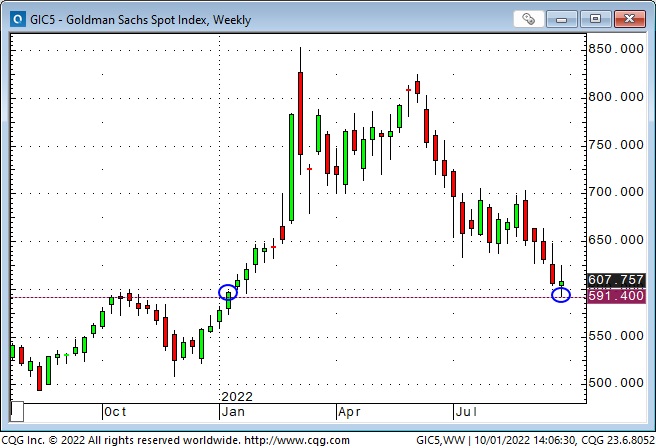Click the 850.000 price axis label
This screenshot has height=448, width=656.
click(616, 49)
